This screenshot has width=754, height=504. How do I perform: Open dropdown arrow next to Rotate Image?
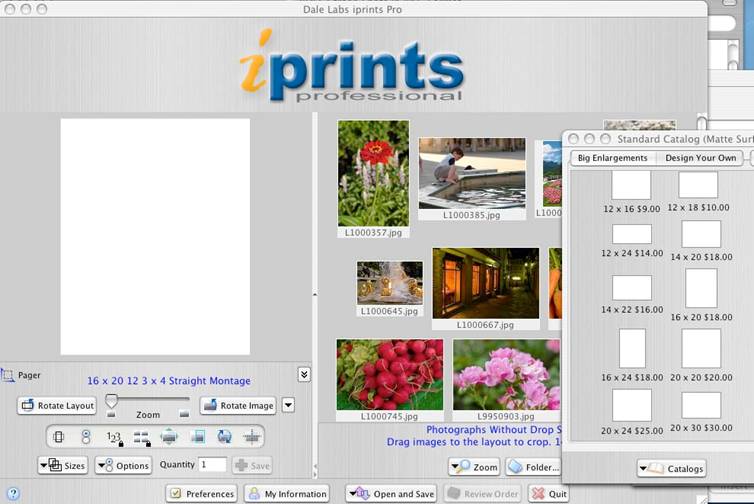point(288,405)
